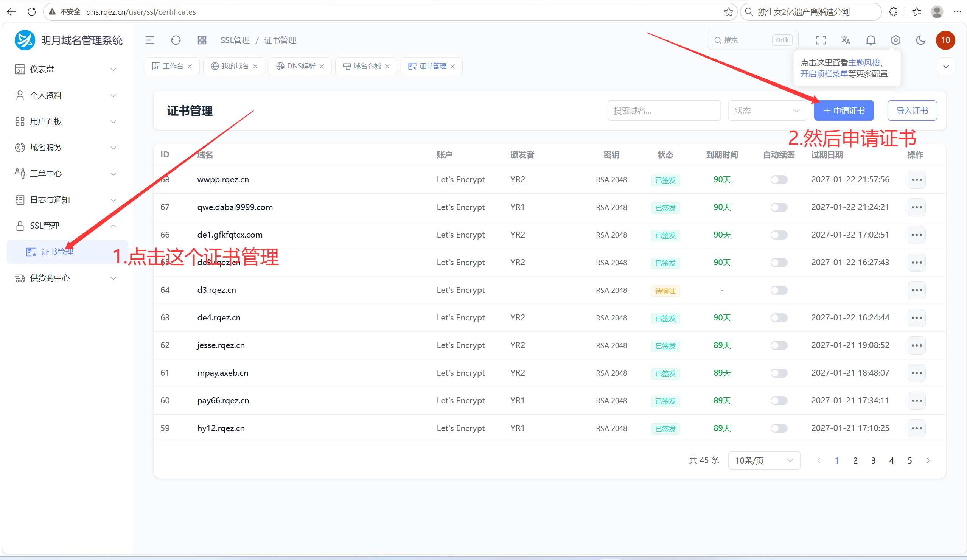
Task: Toggle auto-renew for wwpp.rqez.cn
Action: click(779, 180)
